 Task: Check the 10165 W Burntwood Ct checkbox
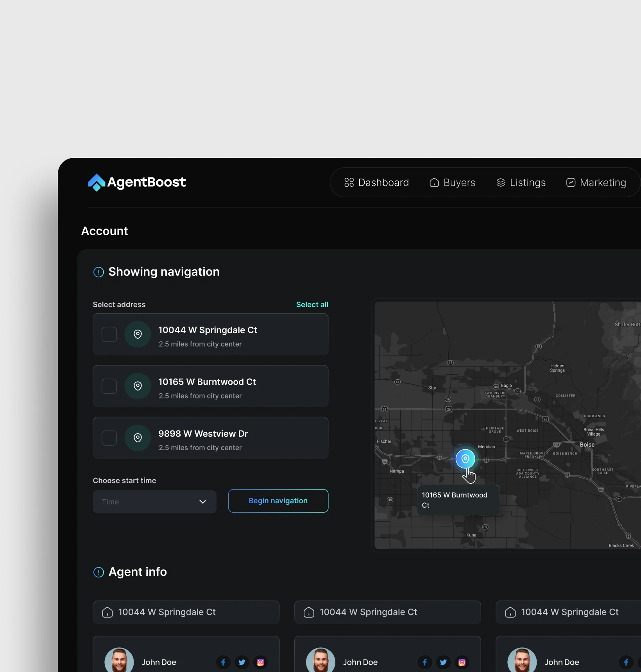click(x=109, y=386)
